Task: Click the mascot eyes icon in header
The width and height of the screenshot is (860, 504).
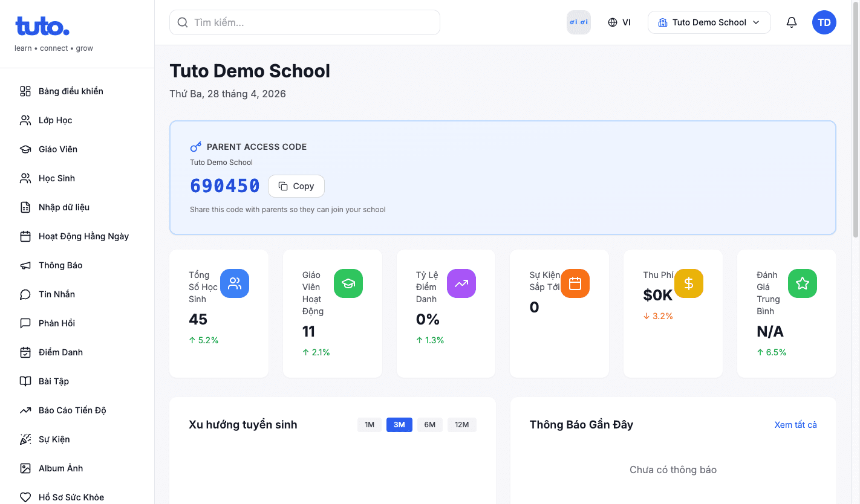Action: (579, 22)
